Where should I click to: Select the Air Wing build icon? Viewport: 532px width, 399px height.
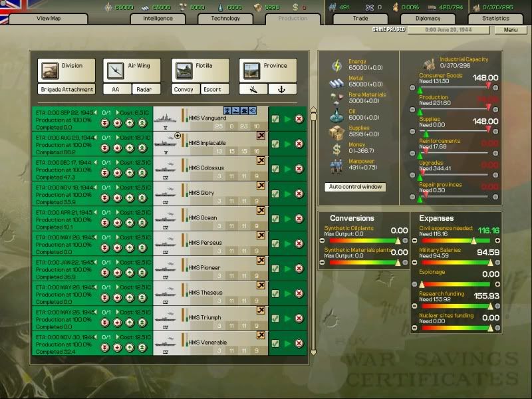click(132, 70)
